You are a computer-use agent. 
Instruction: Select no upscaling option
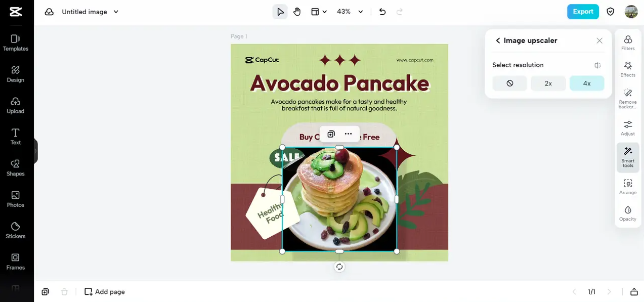(x=510, y=83)
